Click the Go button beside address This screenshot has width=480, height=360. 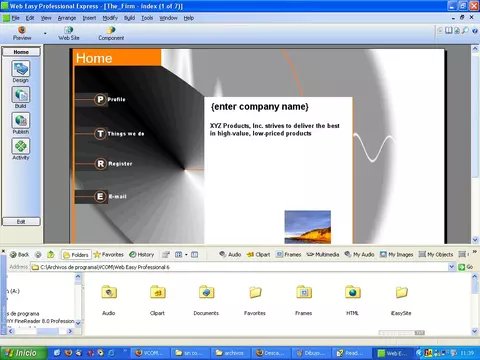pos(466,267)
